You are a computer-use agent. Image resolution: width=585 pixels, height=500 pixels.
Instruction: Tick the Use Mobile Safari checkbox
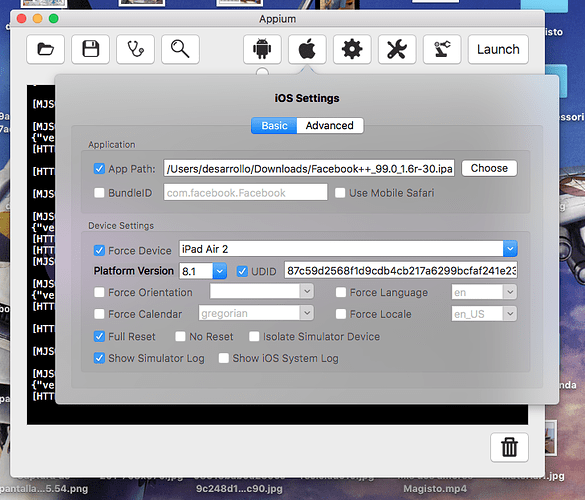pyautogui.click(x=340, y=193)
